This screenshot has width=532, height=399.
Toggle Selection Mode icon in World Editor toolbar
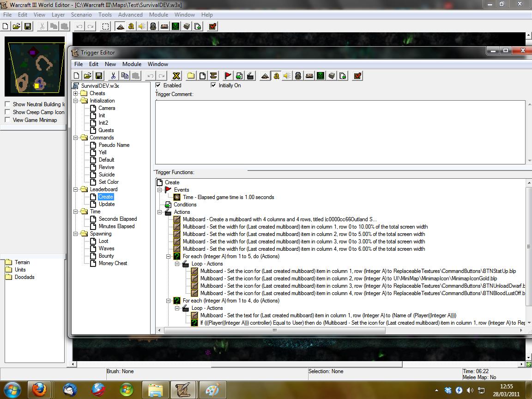click(105, 26)
